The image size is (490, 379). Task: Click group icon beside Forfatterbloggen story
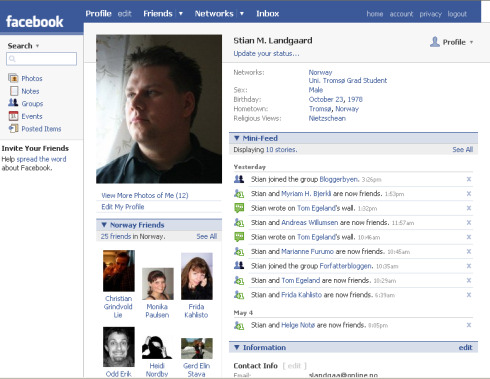coord(239,266)
